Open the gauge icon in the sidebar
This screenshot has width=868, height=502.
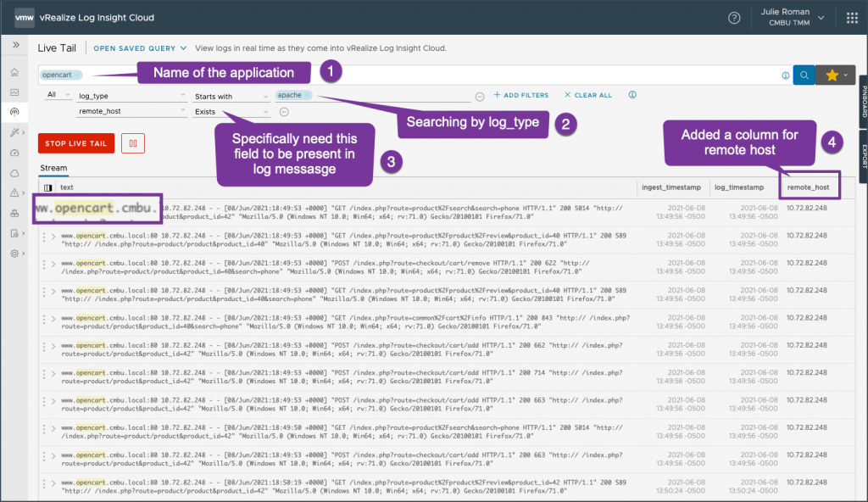[x=14, y=153]
